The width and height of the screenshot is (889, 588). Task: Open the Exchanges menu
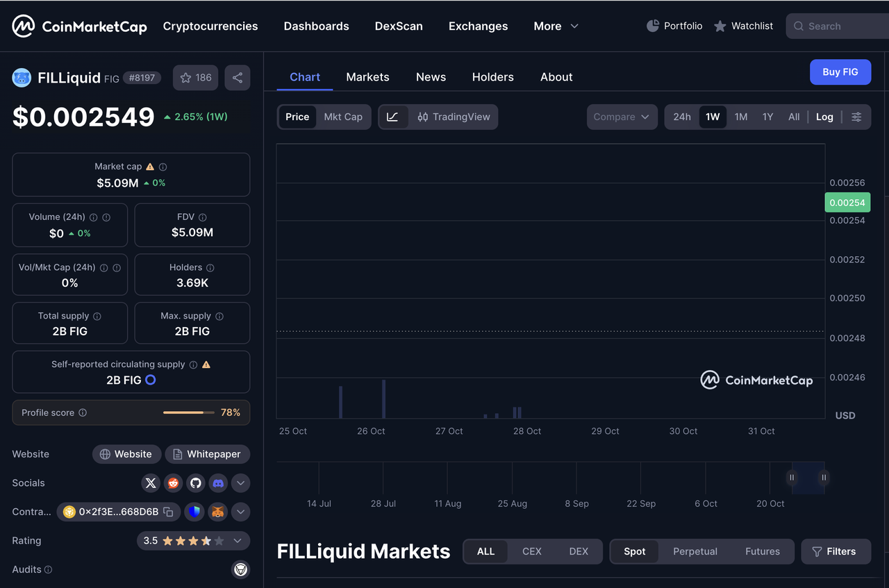pos(478,26)
